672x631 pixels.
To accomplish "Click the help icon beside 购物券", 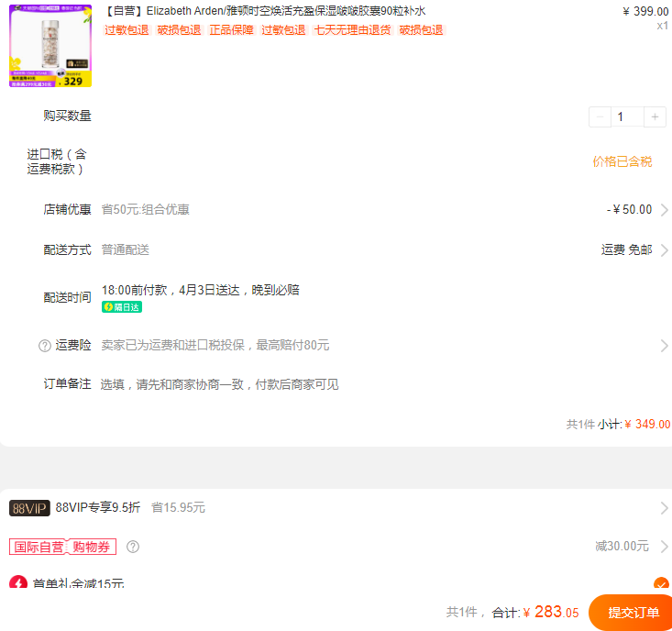I will click(x=133, y=547).
